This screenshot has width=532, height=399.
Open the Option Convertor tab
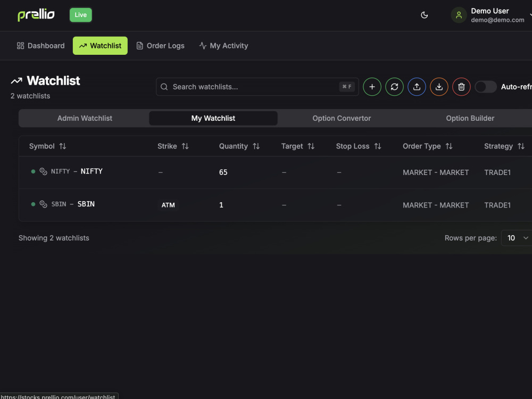342,119
